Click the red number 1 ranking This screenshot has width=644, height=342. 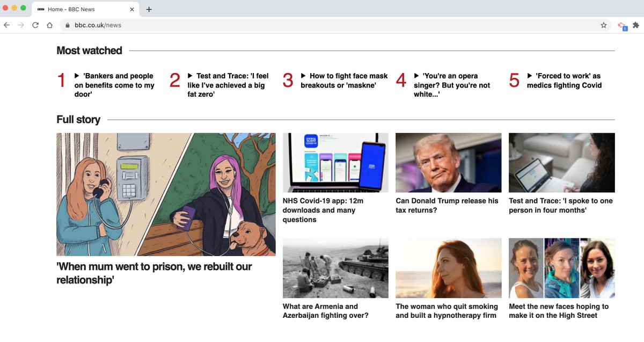(x=61, y=81)
